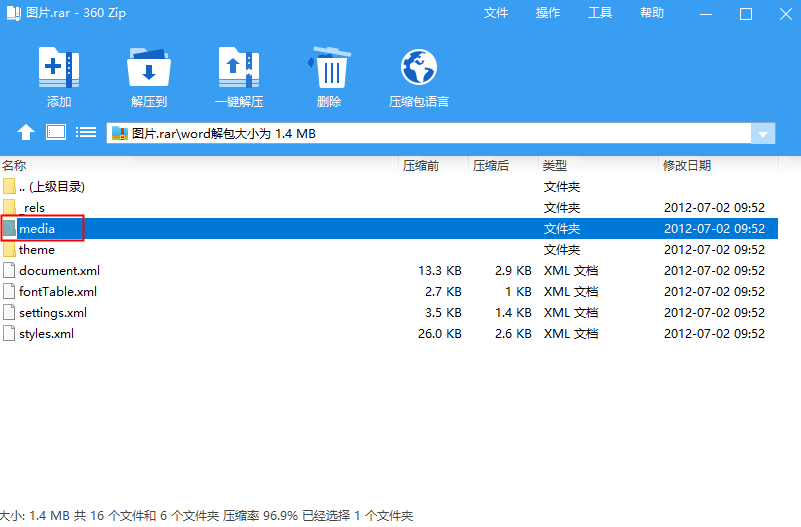Click the 删除 trash can icon

(329, 70)
